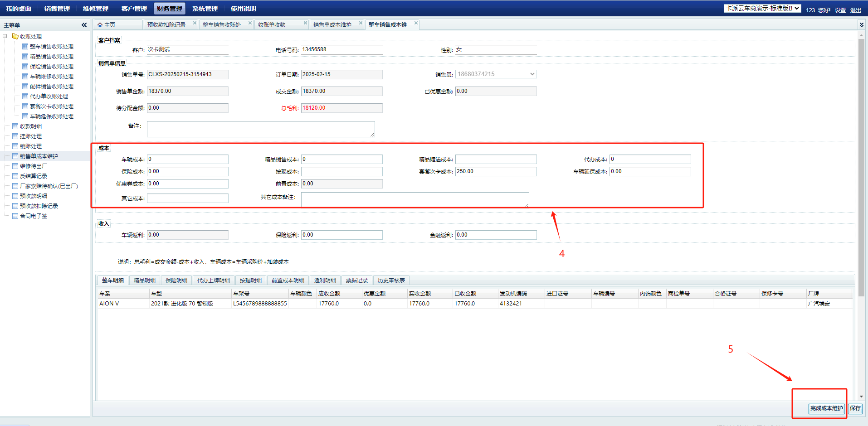Open the 卡派云车商演示-标准版B dropdown
The width and height of the screenshot is (868, 426).
[x=762, y=8]
